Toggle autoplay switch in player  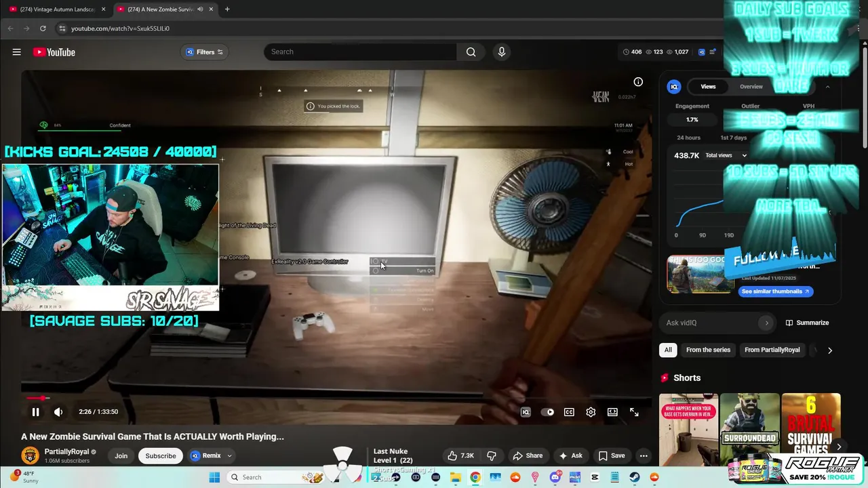click(547, 412)
